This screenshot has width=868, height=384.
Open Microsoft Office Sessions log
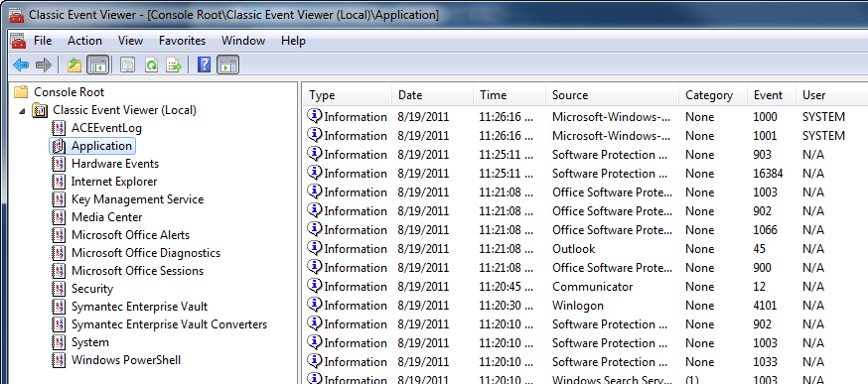tap(137, 271)
